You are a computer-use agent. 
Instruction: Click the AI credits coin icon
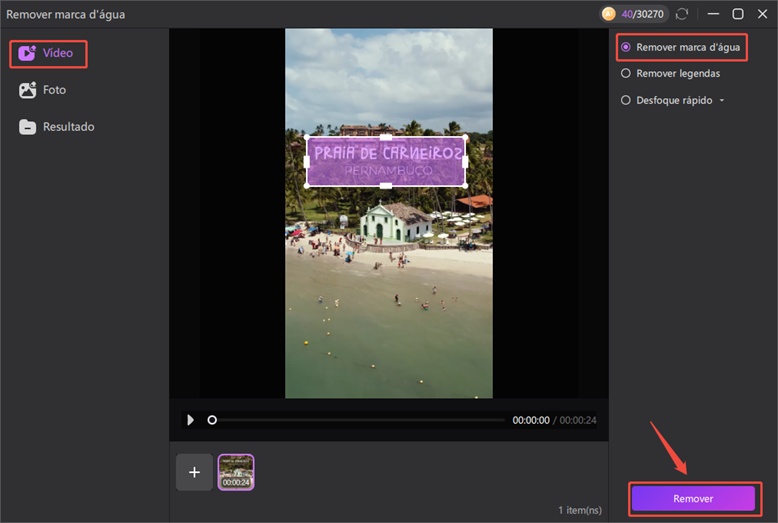point(608,14)
